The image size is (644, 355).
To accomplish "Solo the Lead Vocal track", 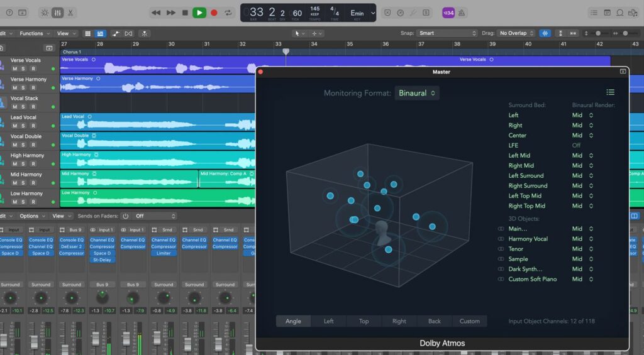I will point(23,126).
